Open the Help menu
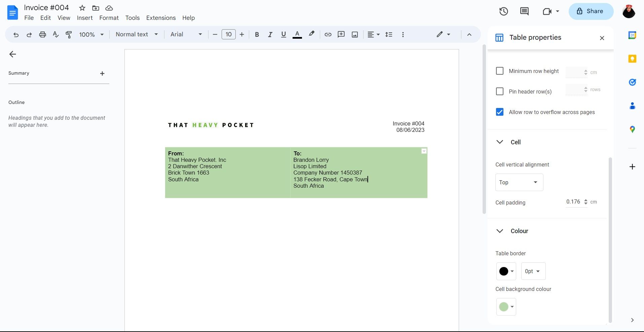The height and width of the screenshot is (332, 644). tap(188, 18)
